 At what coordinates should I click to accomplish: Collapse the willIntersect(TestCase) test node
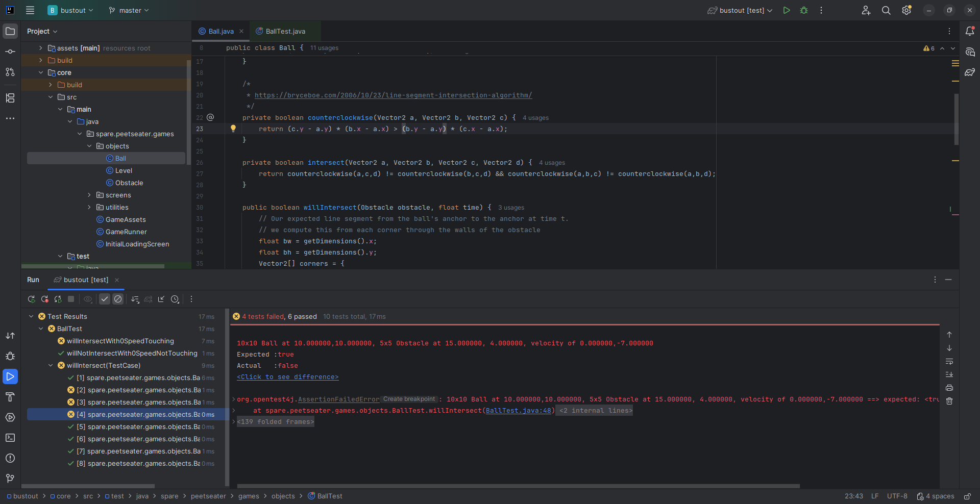click(51, 365)
